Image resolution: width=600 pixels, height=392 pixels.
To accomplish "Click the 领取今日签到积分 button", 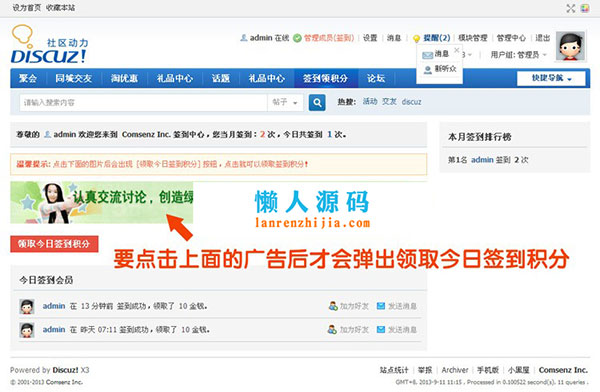I will pos(54,244).
